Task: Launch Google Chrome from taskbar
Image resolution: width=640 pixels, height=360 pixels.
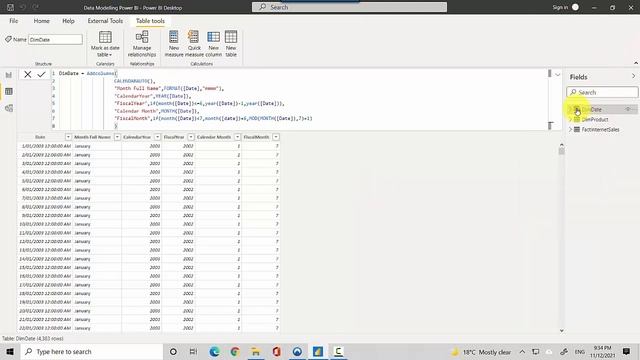Action: (235, 351)
